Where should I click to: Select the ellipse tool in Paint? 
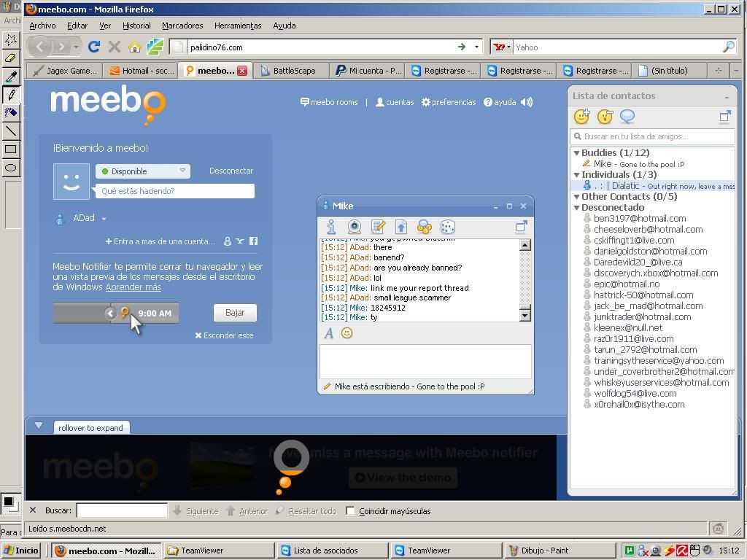point(10,168)
